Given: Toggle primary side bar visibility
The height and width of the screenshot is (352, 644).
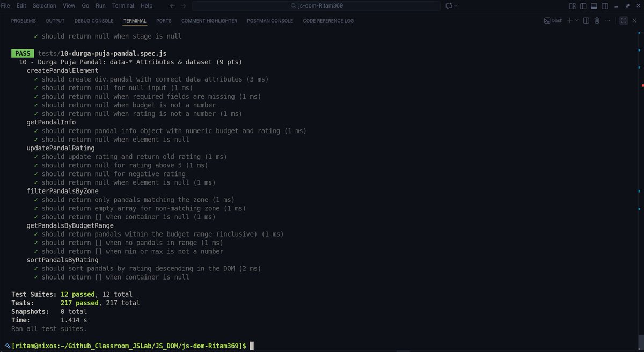Looking at the screenshot, I should (583, 5).
